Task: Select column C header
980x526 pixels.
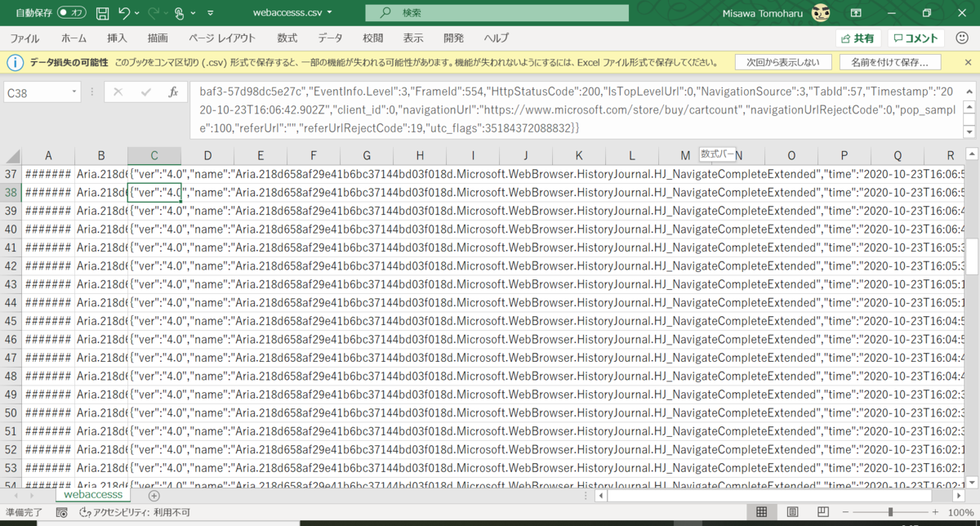Action: click(x=154, y=155)
